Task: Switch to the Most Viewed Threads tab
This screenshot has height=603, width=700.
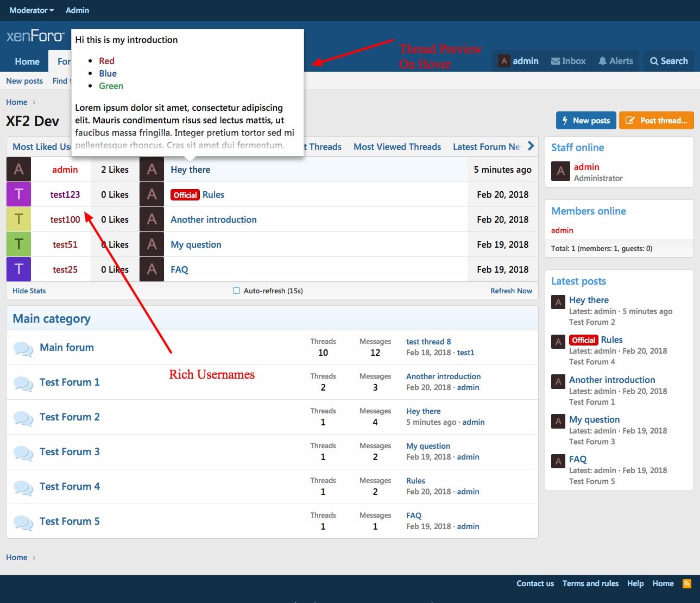Action: point(397,147)
